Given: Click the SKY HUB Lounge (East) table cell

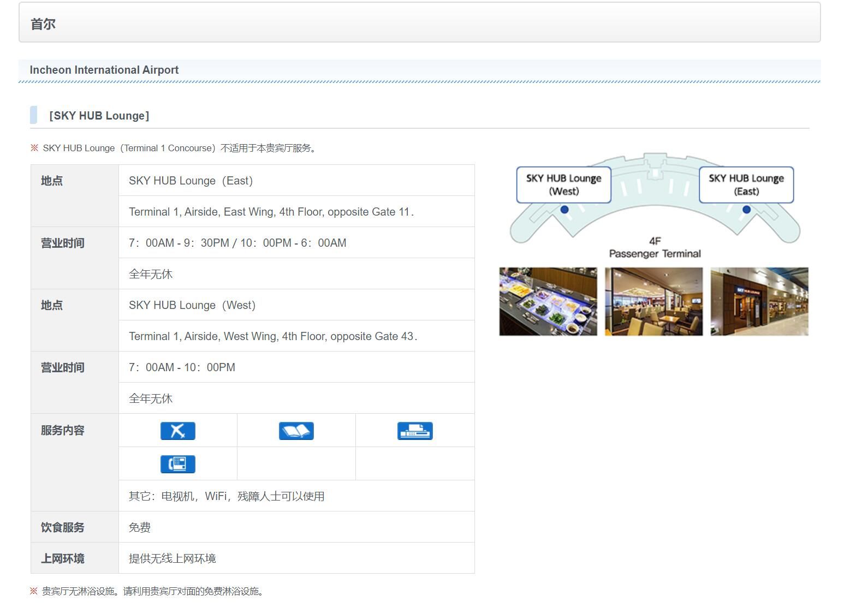Looking at the screenshot, I should coord(296,181).
